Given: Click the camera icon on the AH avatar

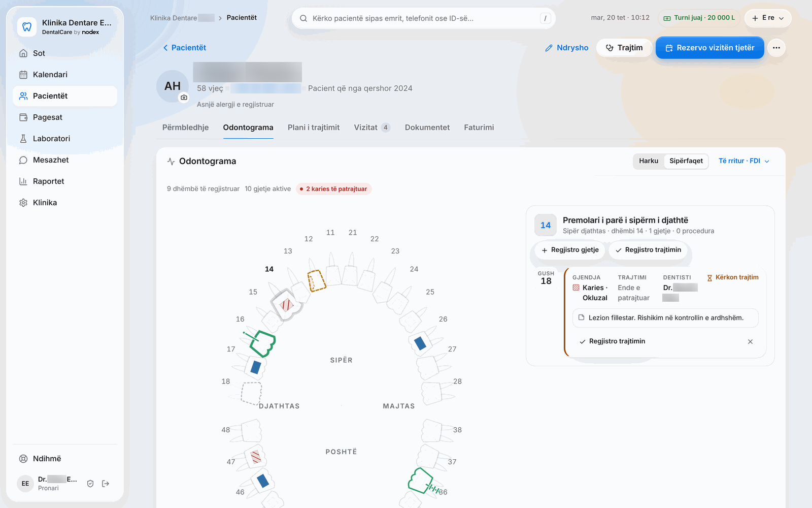Looking at the screenshot, I should click(184, 97).
